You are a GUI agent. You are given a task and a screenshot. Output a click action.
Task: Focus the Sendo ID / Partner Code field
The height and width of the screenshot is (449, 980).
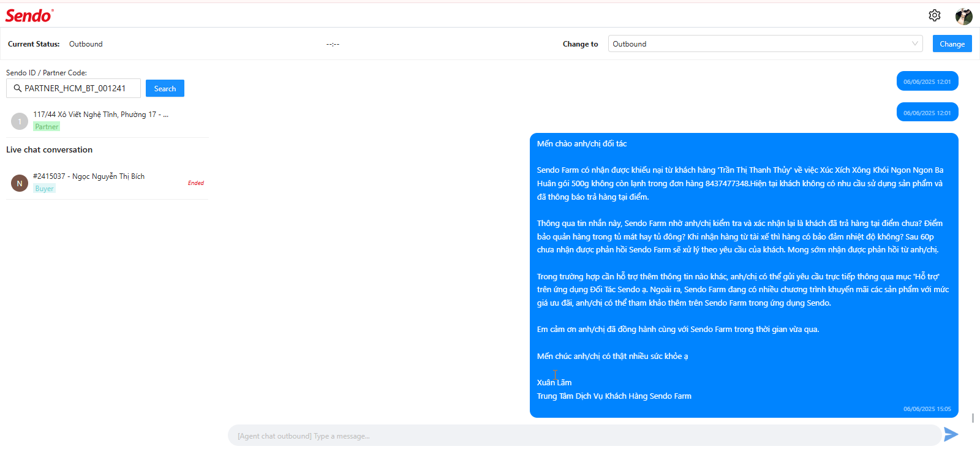73,88
